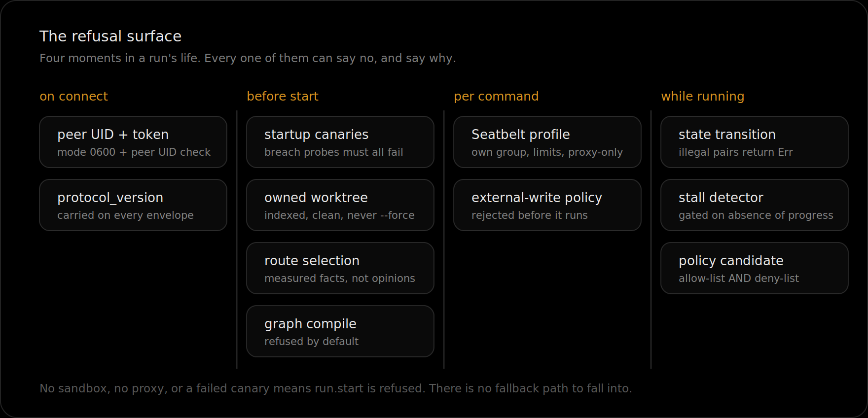This screenshot has width=868, height=418.
Task: Click the per command column heading
Action: (496, 97)
